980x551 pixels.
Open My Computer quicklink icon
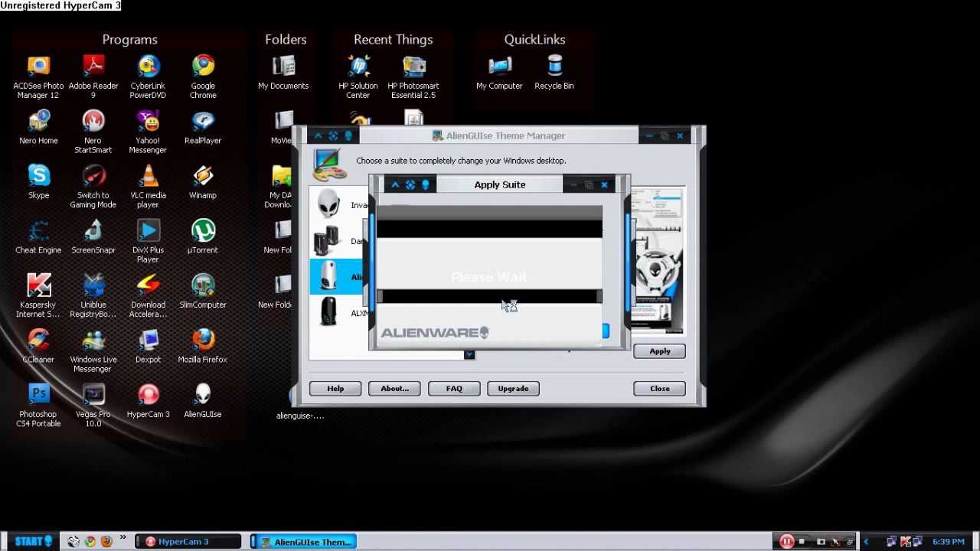coord(499,73)
